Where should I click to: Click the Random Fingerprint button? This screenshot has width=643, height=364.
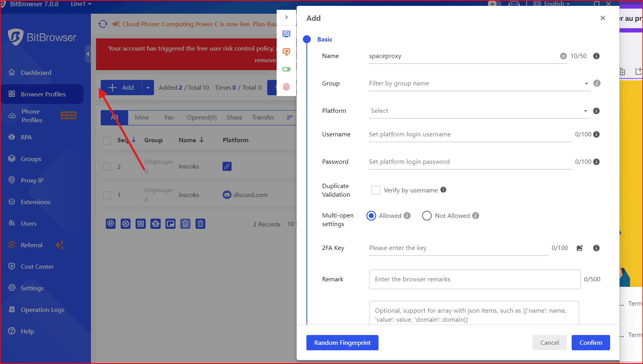pyautogui.click(x=342, y=343)
